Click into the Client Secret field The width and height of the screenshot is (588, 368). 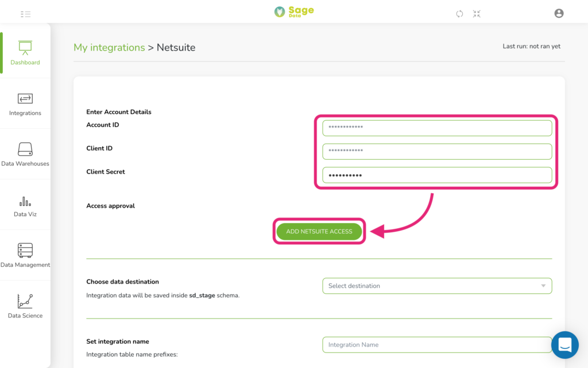[437, 175]
